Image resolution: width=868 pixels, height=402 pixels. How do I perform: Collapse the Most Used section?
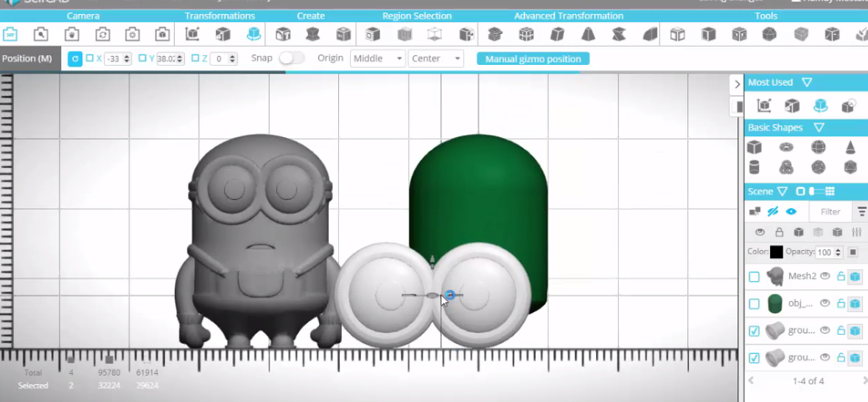pyautogui.click(x=807, y=82)
